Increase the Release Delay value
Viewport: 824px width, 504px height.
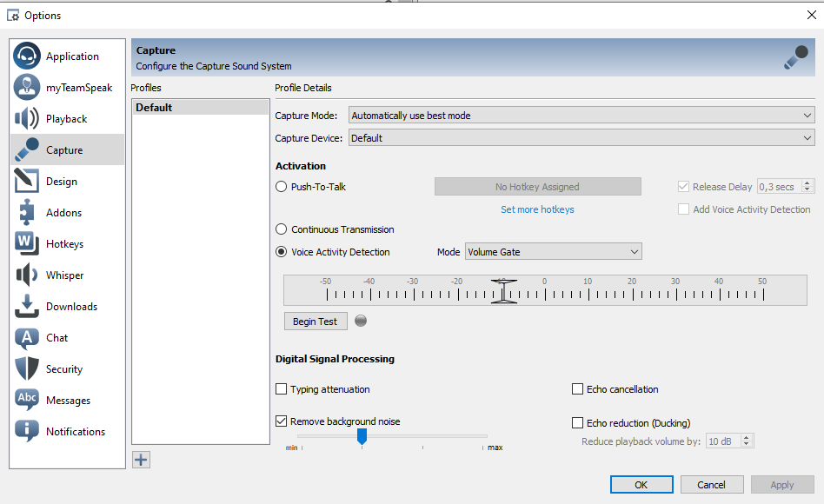(x=807, y=182)
